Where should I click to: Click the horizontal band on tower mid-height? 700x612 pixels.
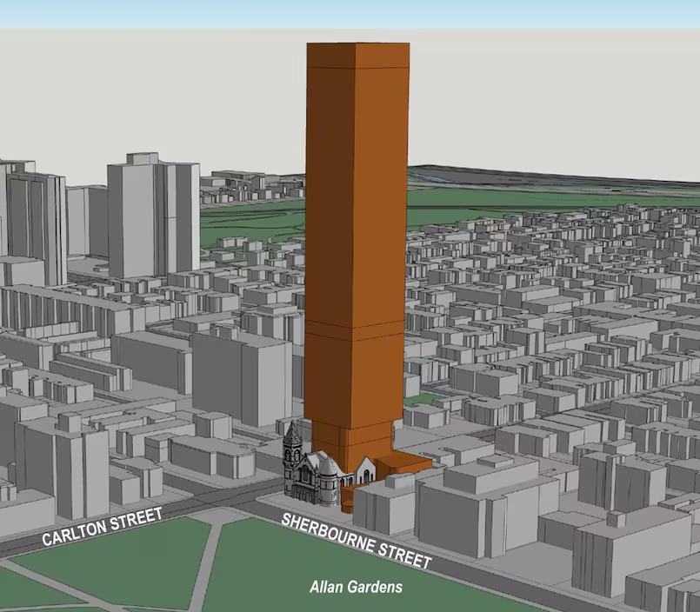coord(355,331)
